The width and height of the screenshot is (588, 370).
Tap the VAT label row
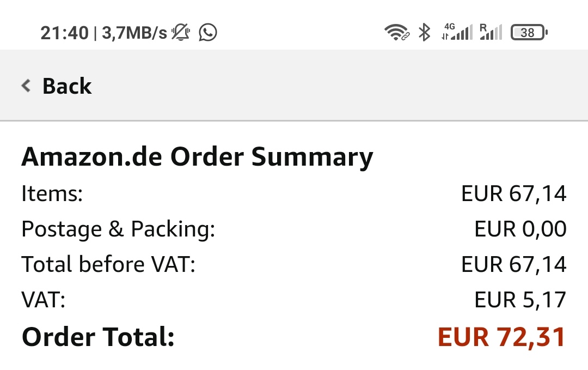[44, 300]
